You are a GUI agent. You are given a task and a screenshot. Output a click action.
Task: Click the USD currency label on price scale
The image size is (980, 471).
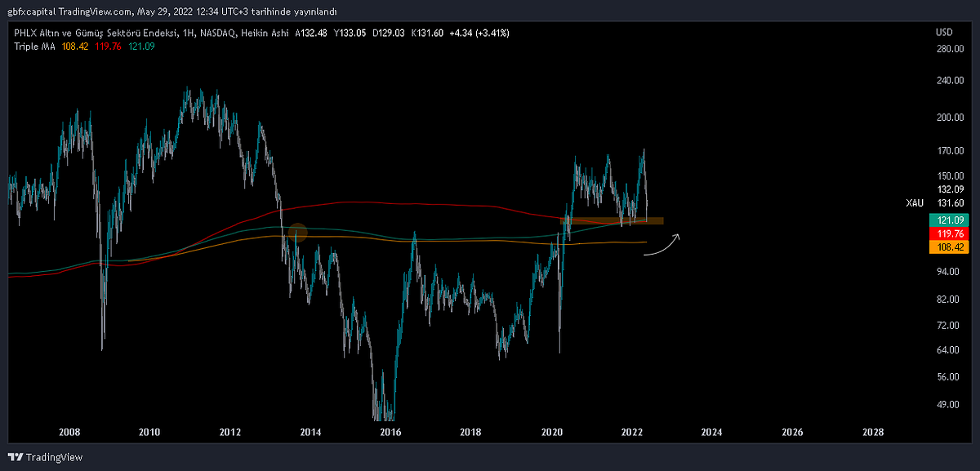[x=944, y=33]
